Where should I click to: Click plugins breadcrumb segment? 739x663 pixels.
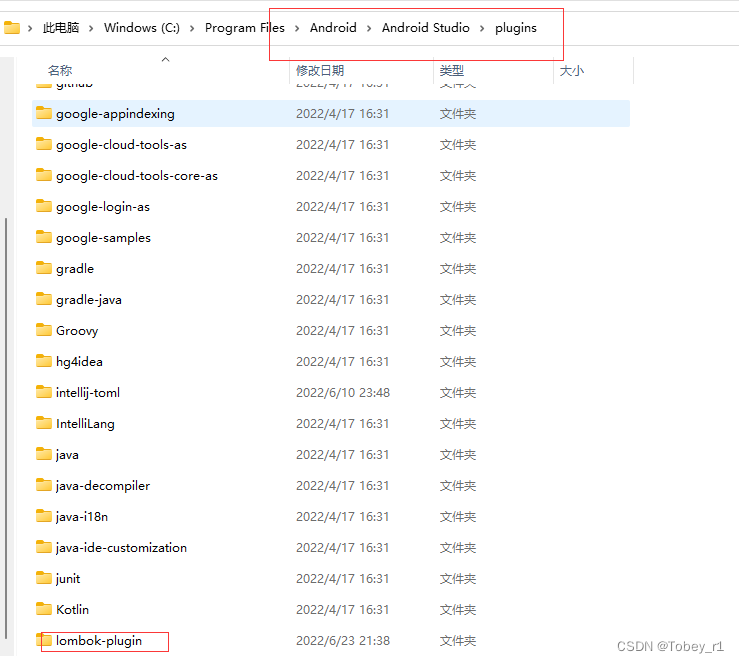[516, 28]
